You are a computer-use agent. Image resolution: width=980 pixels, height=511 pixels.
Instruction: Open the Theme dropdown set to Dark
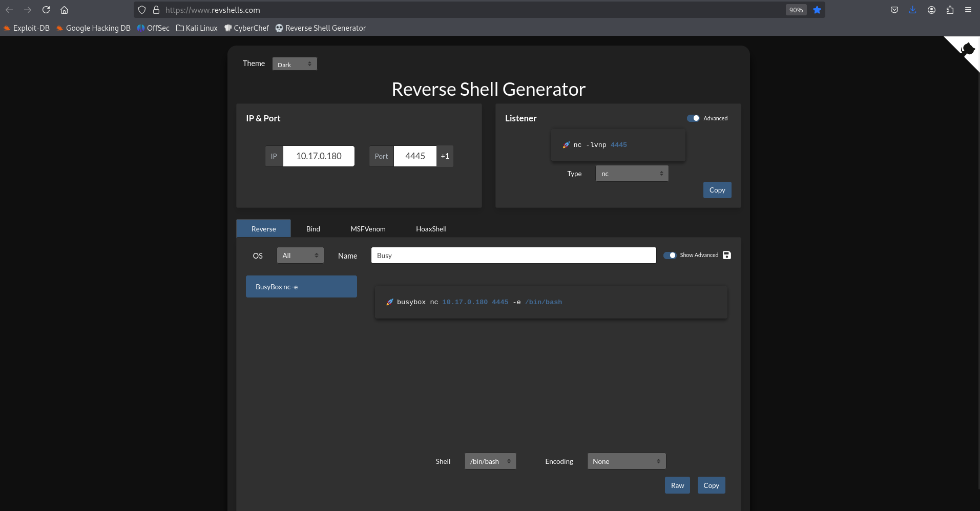(295, 64)
